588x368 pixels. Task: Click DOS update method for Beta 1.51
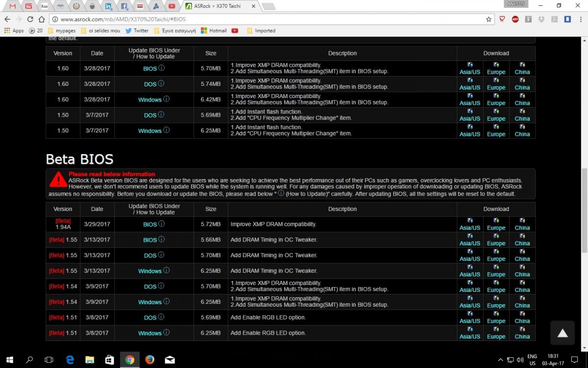pyautogui.click(x=150, y=317)
